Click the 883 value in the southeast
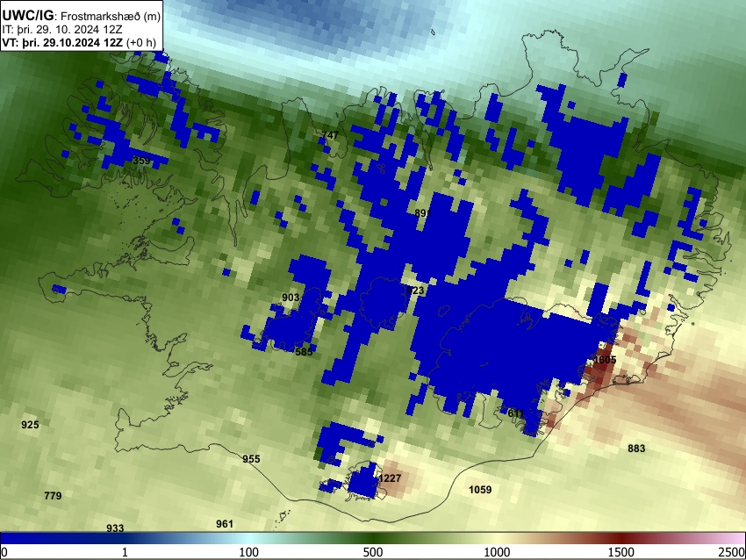746x560 pixels. coord(636,449)
